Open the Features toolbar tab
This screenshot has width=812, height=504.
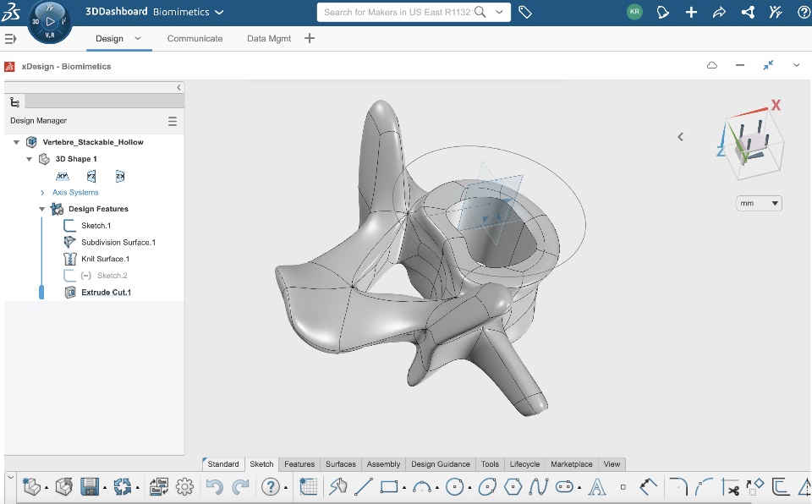(x=299, y=464)
